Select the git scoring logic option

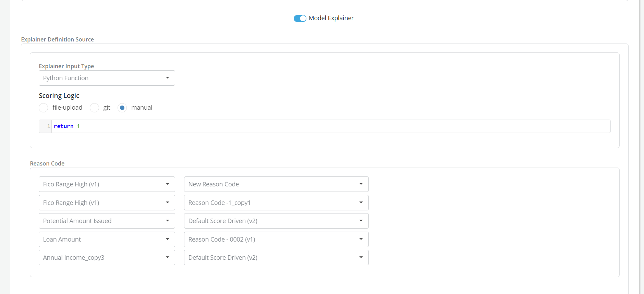point(94,108)
